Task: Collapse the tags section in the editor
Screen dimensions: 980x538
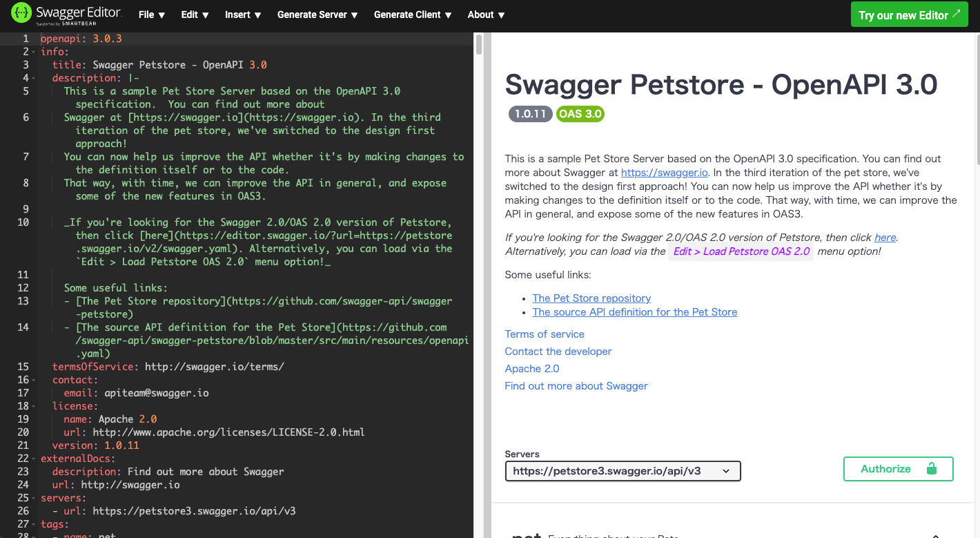Action: tap(32, 524)
